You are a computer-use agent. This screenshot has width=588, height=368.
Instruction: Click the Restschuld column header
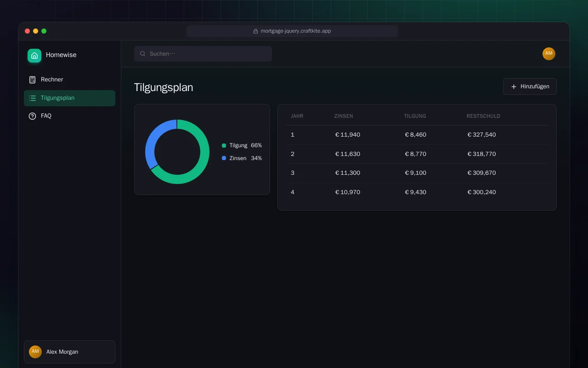point(483,116)
